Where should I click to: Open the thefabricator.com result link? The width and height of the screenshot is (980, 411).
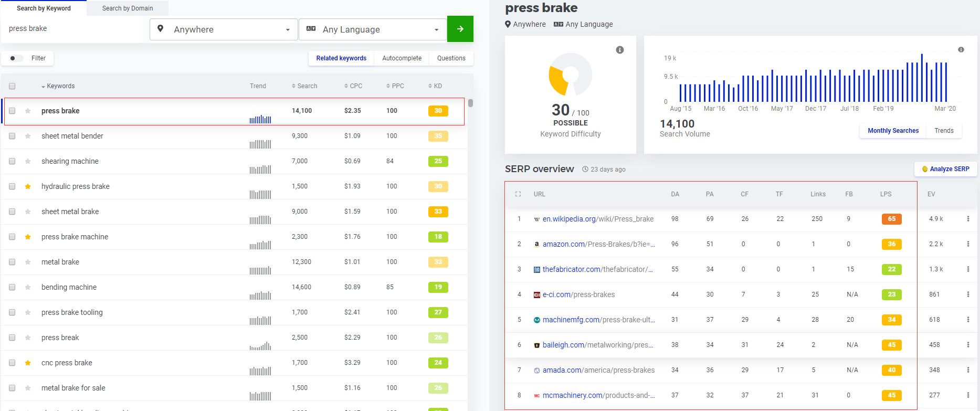[x=597, y=269]
